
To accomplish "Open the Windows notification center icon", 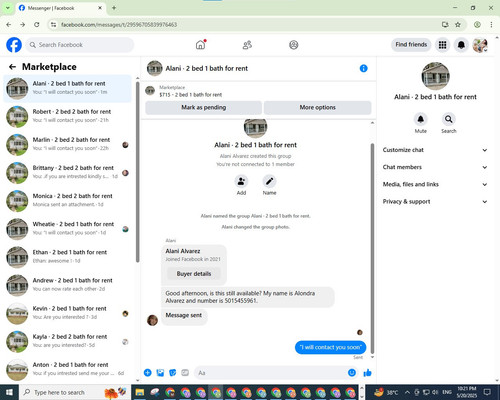I will [487, 392].
